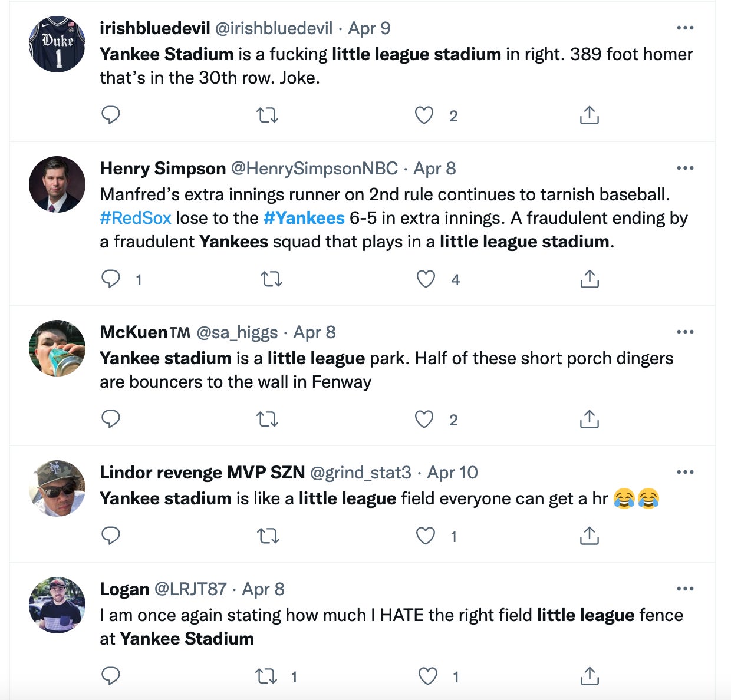
Task: Open more options on Henry Simpson's tweet
Action: [685, 168]
